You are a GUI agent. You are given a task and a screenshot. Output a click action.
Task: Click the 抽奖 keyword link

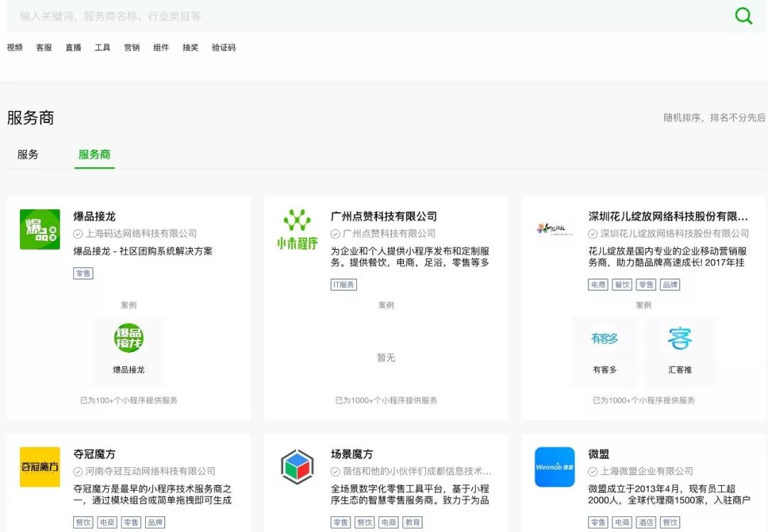(191, 48)
